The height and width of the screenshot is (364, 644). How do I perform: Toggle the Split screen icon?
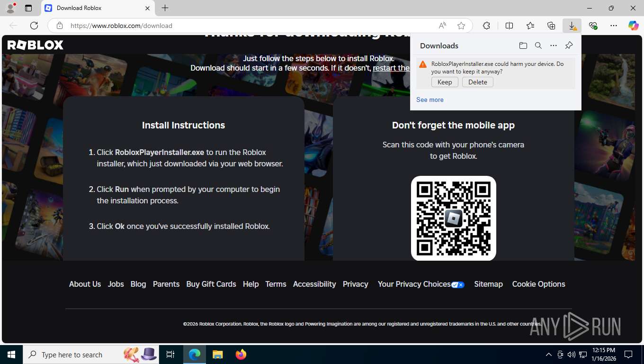[x=509, y=26]
